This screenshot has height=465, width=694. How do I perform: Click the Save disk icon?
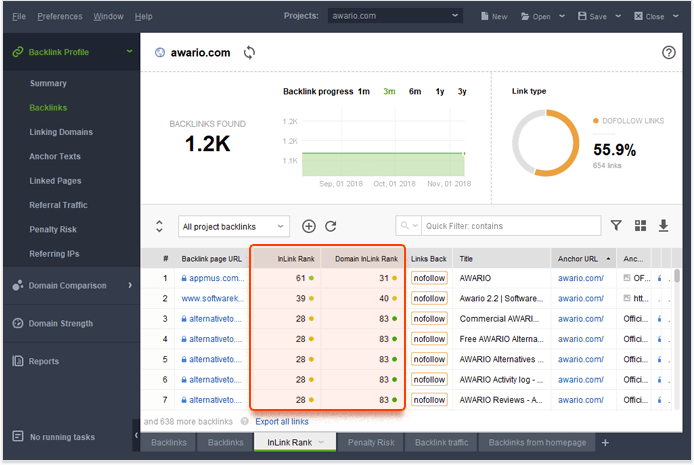coord(582,16)
